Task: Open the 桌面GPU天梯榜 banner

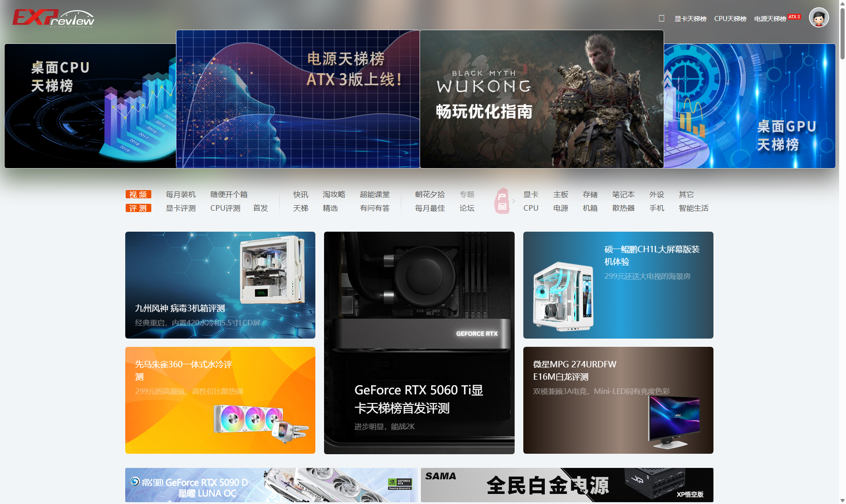Action: (x=750, y=106)
